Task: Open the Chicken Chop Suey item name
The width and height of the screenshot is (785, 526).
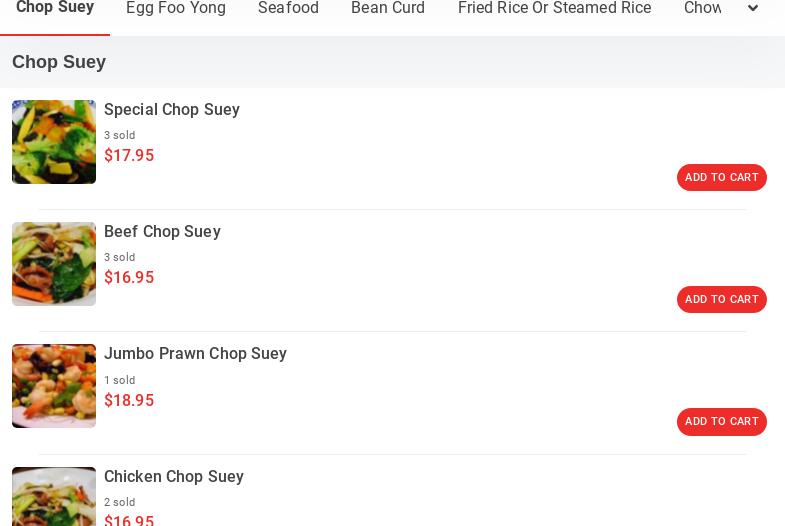Action: click(174, 477)
